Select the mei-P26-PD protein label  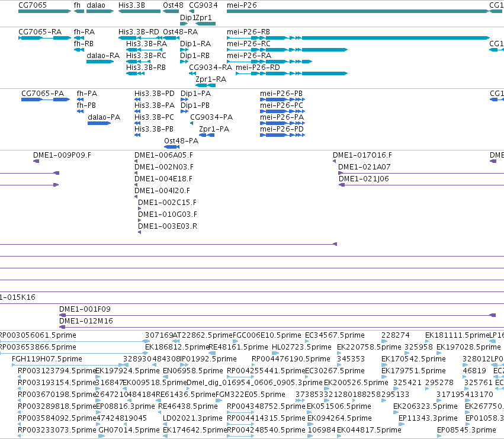281,129
